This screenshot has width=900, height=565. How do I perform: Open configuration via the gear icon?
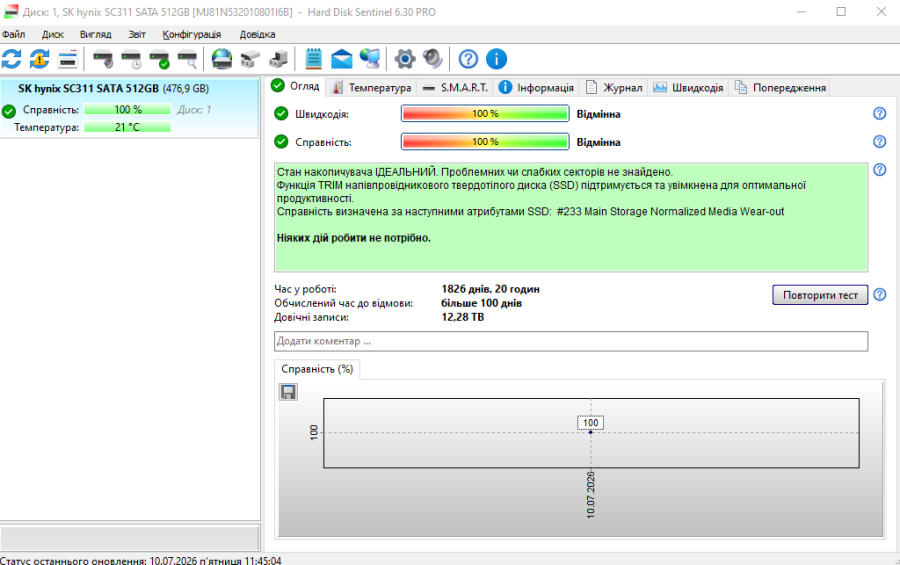(x=405, y=59)
